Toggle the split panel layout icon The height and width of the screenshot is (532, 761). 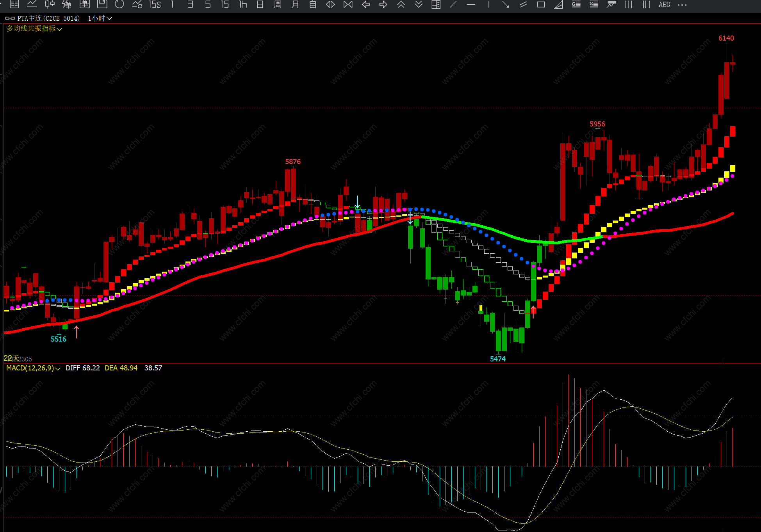coord(436,5)
